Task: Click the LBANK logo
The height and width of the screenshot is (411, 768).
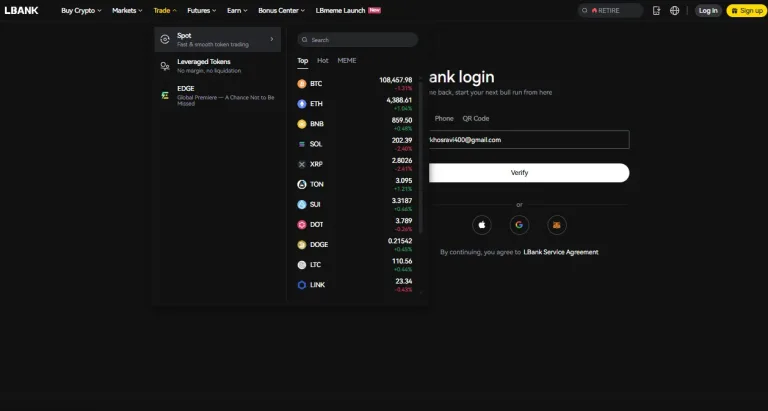Action: pyautogui.click(x=22, y=10)
